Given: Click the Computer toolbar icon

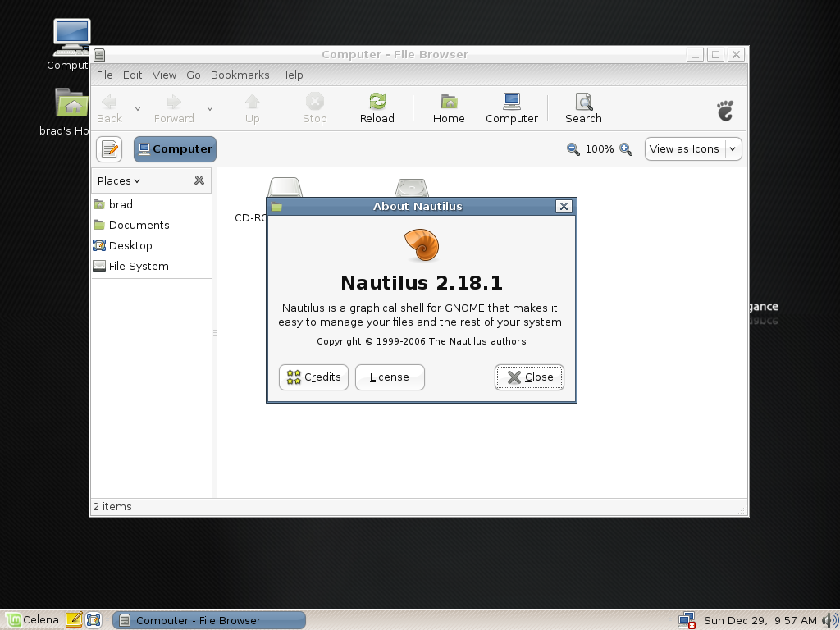Looking at the screenshot, I should [512, 109].
